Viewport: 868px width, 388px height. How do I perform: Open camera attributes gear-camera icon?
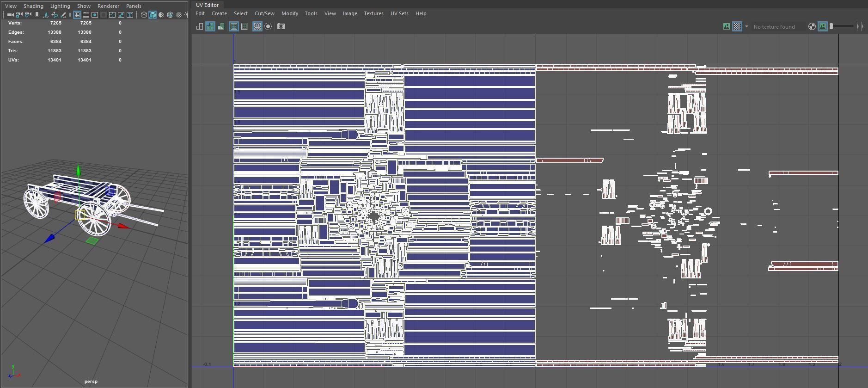pos(28,15)
